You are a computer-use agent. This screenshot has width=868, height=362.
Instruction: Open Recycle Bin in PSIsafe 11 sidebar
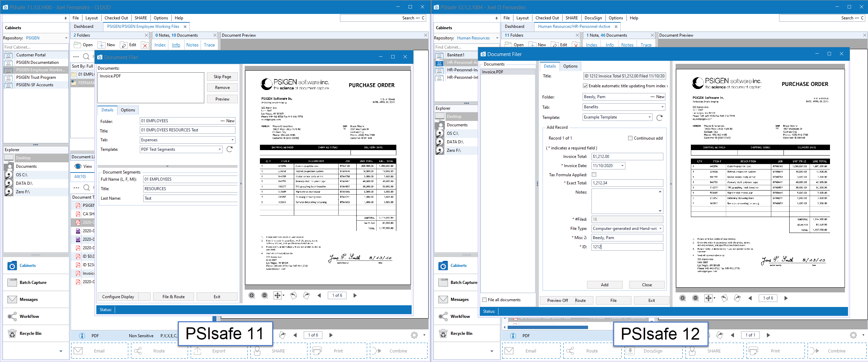tap(31, 333)
